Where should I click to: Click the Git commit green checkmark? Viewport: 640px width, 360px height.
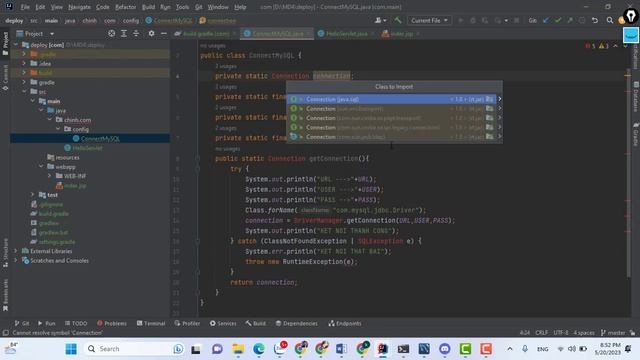tap(558, 20)
